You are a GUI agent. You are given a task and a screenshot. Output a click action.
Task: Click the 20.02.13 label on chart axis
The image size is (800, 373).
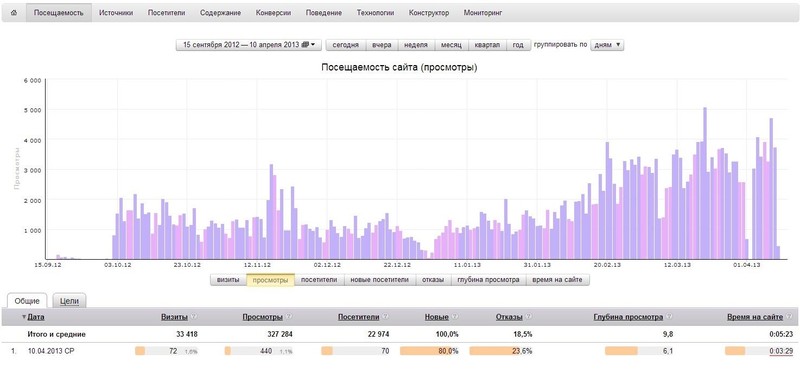[x=607, y=265]
